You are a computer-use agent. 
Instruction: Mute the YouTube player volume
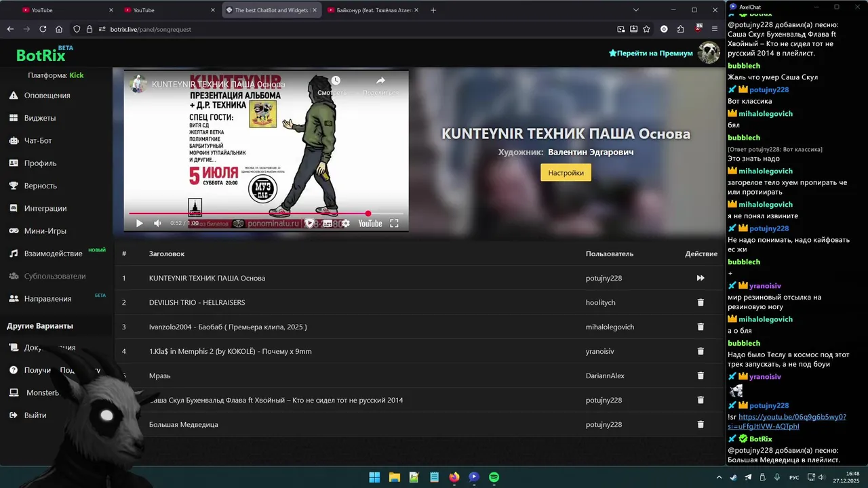[x=157, y=223]
